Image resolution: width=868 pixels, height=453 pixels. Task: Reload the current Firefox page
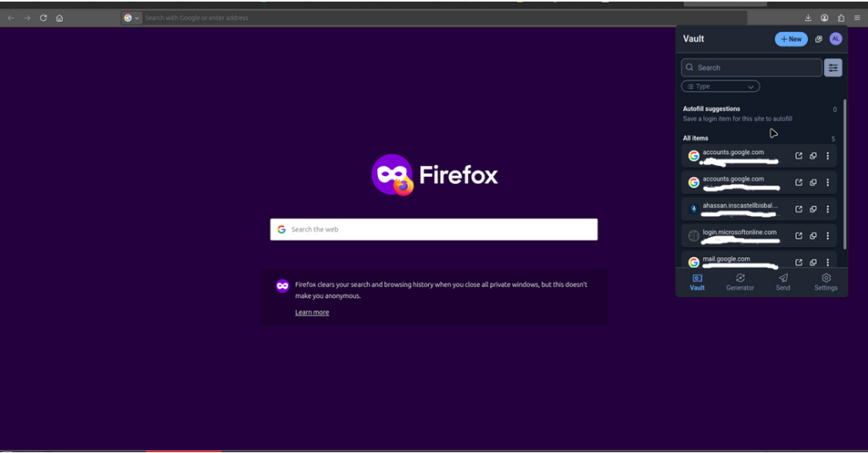(43, 18)
